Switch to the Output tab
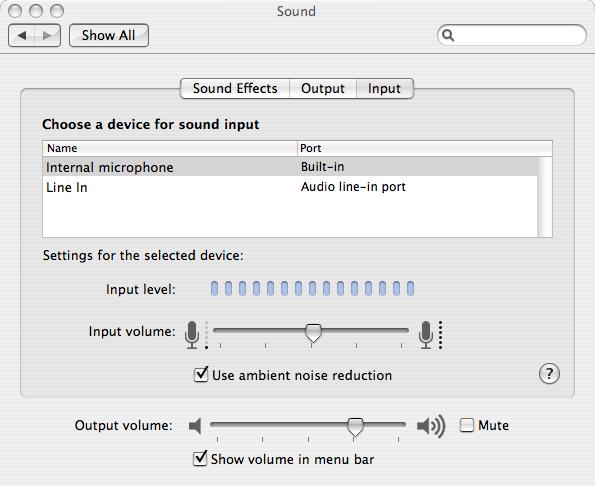Screen dimensions: 595x486 (x=323, y=88)
